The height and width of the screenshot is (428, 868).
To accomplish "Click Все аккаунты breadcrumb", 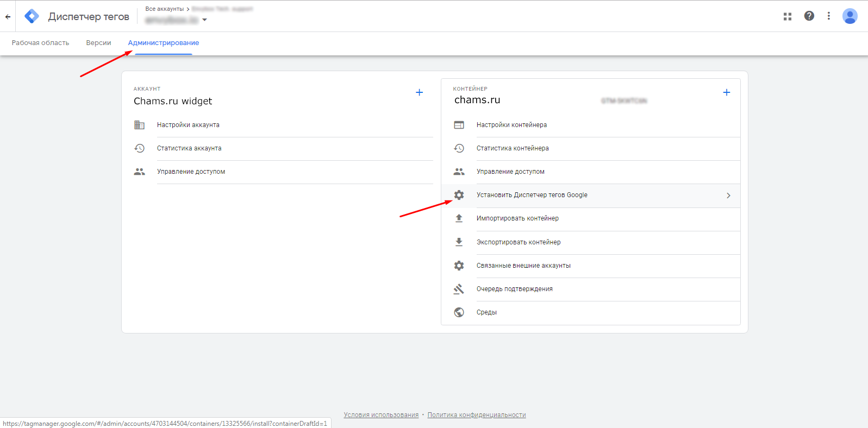I will click(164, 9).
